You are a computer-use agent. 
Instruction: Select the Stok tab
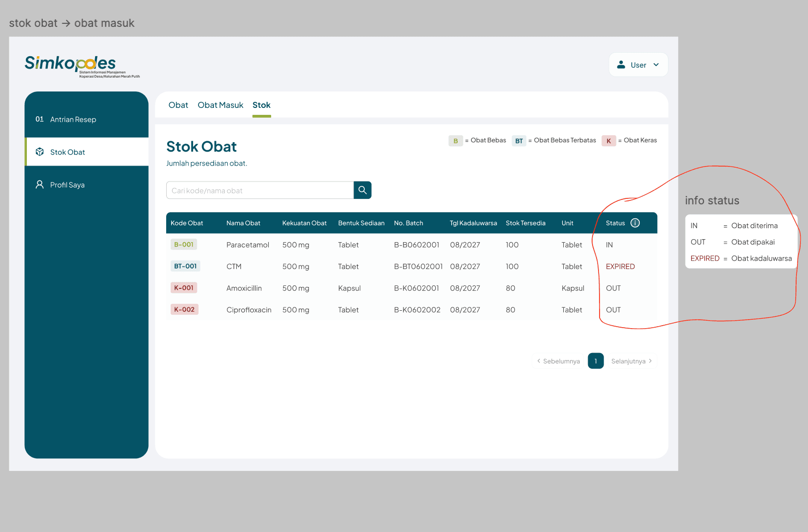(x=261, y=105)
